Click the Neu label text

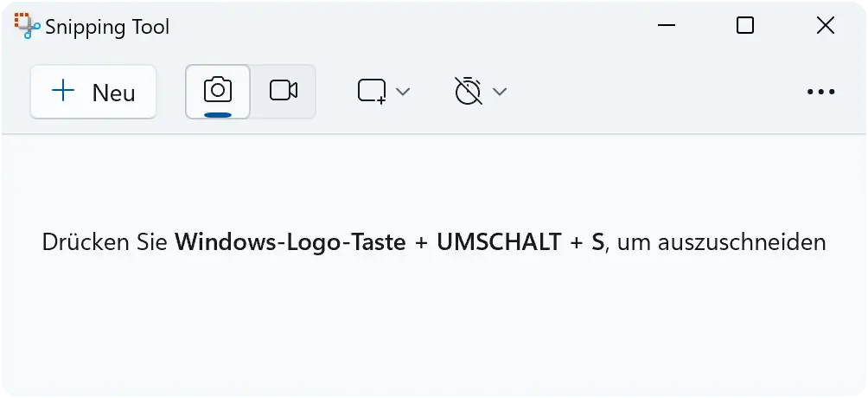tap(113, 93)
